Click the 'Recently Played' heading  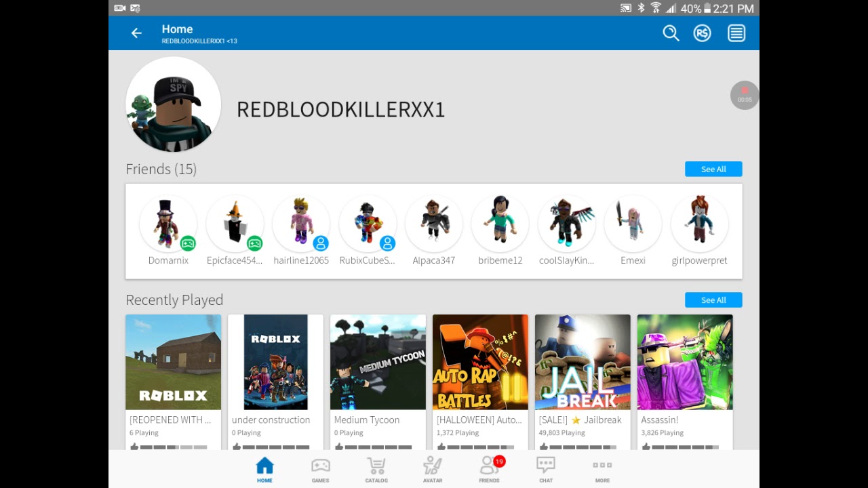pyautogui.click(x=174, y=300)
